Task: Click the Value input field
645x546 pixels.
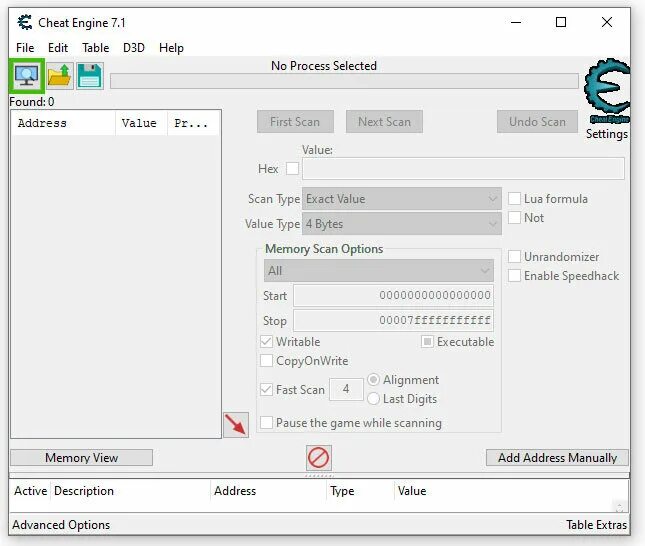Action: (x=463, y=168)
